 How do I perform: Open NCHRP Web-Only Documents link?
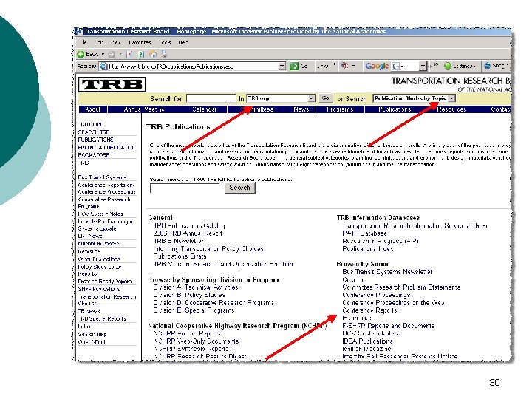coord(196,341)
